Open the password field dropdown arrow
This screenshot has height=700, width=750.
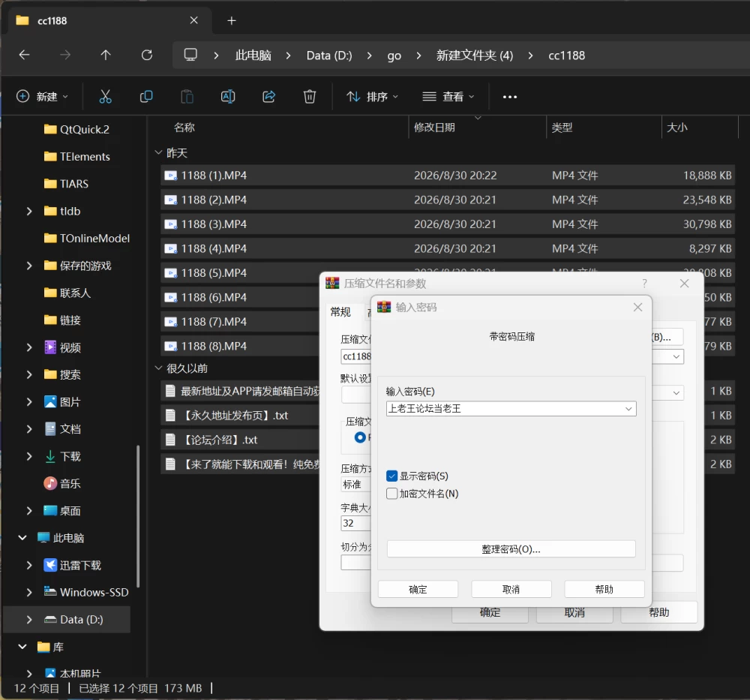pyautogui.click(x=628, y=409)
